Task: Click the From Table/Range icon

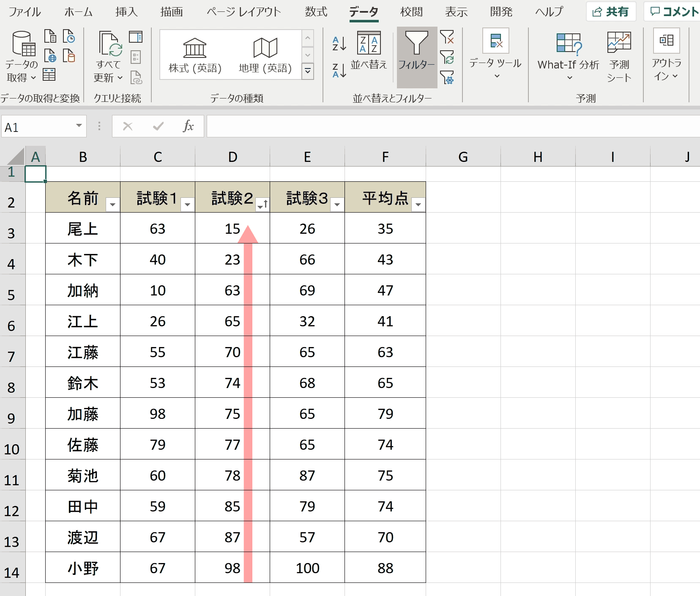Action: 49,74
